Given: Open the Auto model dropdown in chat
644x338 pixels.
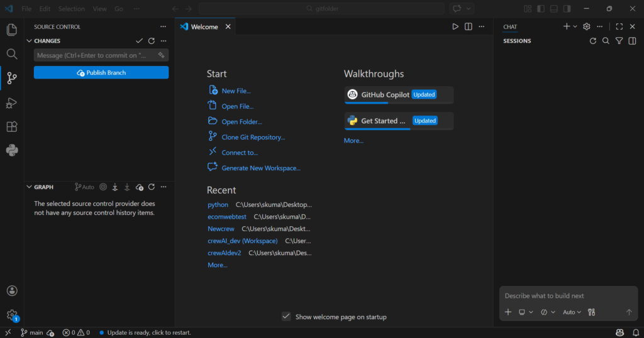Looking at the screenshot, I should point(572,312).
